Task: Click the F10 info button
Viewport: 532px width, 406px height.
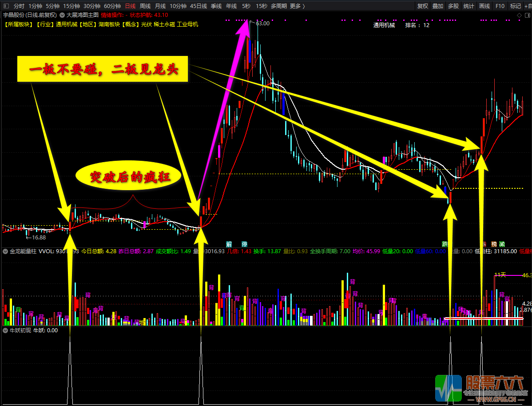Action: [500, 6]
